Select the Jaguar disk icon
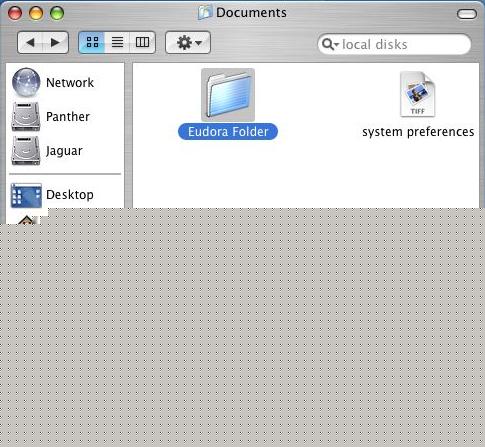Viewport: 485px width, 447px height. 26,151
